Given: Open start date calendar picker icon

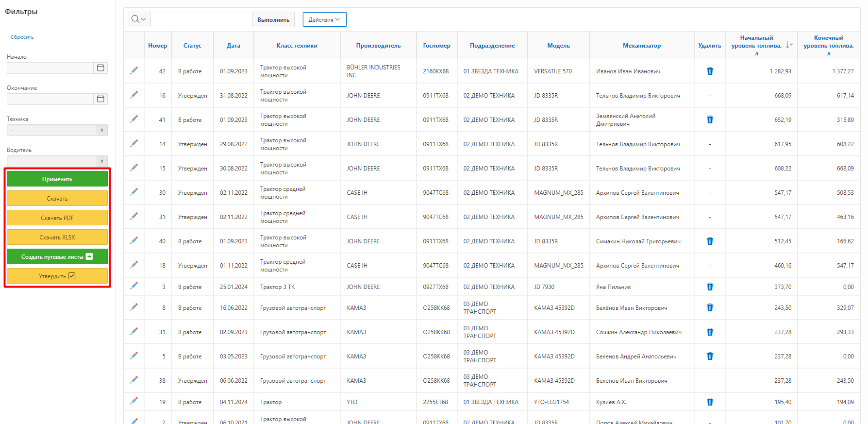Looking at the screenshot, I should click(100, 68).
